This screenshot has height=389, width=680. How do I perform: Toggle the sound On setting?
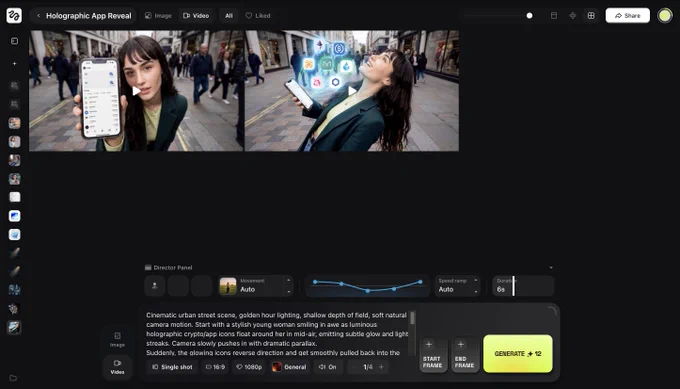click(327, 367)
